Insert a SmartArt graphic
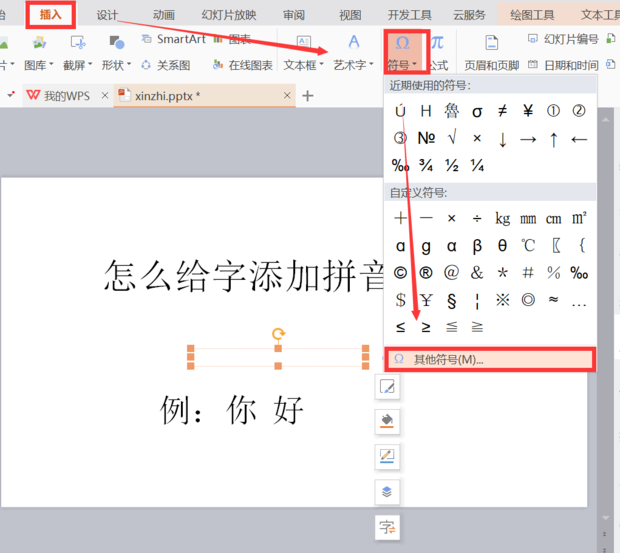The width and height of the screenshot is (620, 553). pyautogui.click(x=174, y=39)
